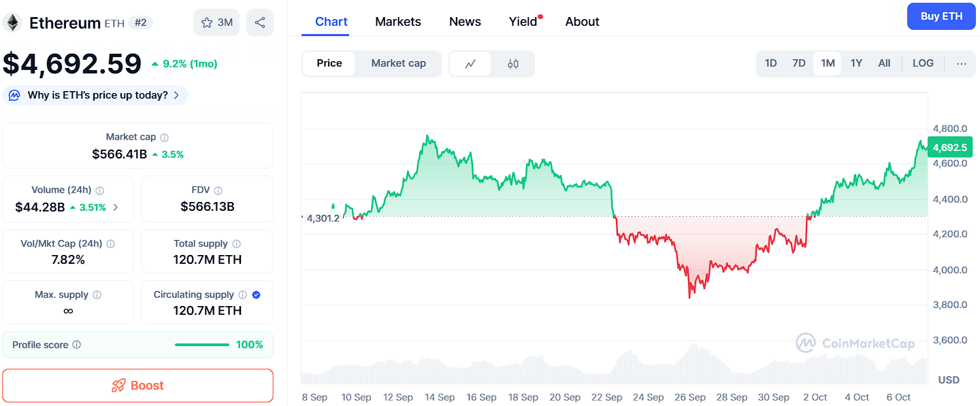Click the Ethereum logo icon

12,22
